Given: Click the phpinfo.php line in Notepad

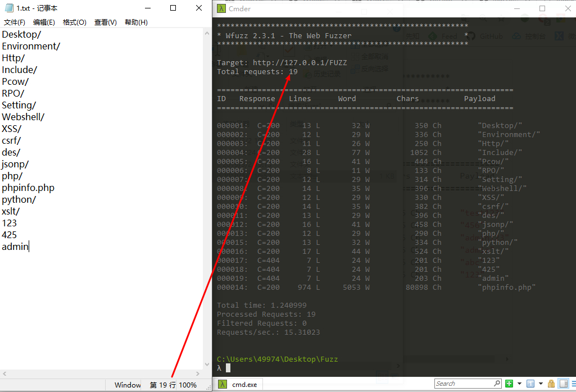Looking at the screenshot, I should [28, 188].
